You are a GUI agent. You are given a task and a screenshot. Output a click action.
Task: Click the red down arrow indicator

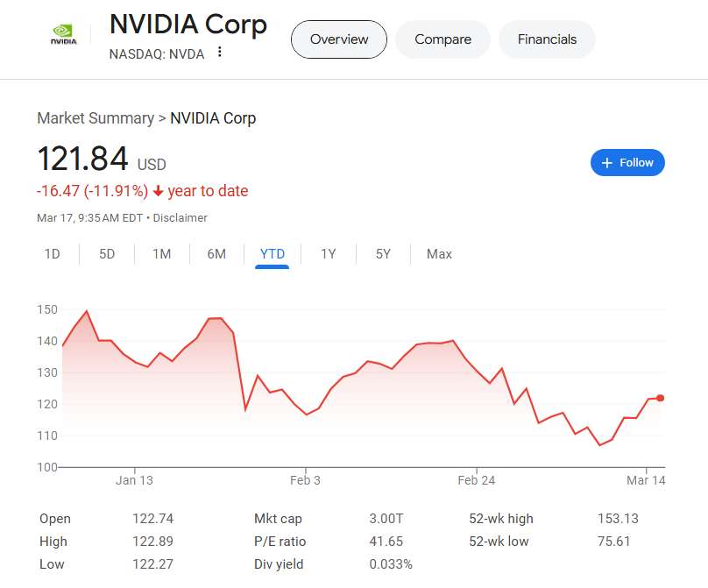pos(158,191)
